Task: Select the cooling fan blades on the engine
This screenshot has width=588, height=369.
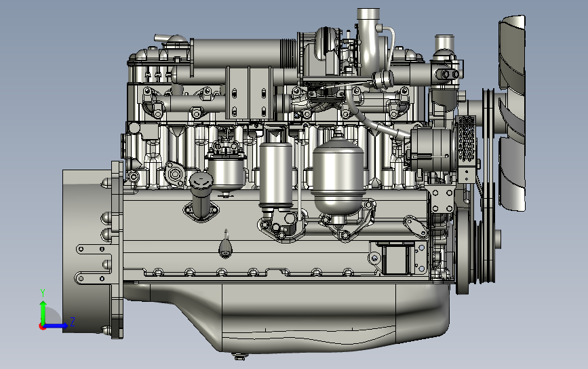Action: point(511,113)
